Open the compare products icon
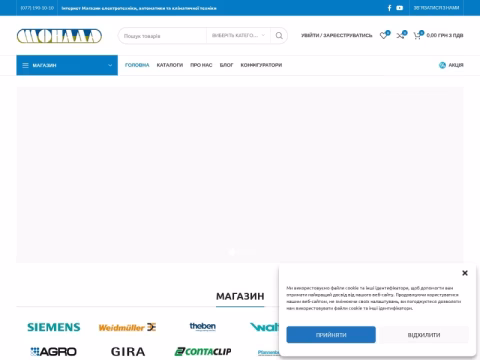Viewport: 480px width, 360px height. point(400,35)
